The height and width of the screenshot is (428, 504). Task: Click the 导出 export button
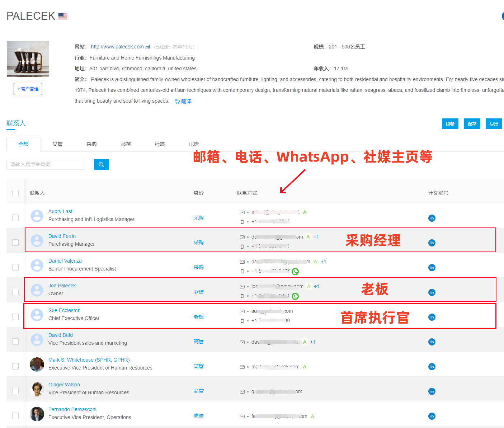(x=494, y=124)
